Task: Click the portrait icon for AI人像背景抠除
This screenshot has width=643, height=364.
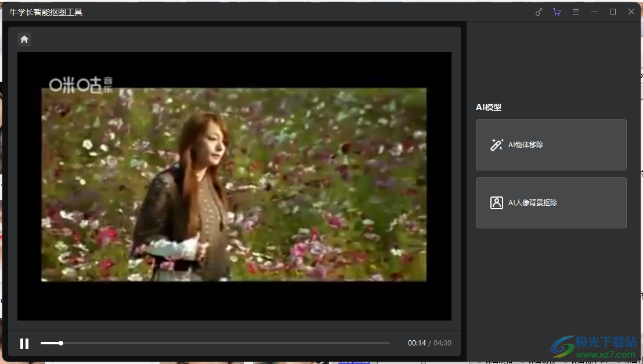Action: point(497,203)
